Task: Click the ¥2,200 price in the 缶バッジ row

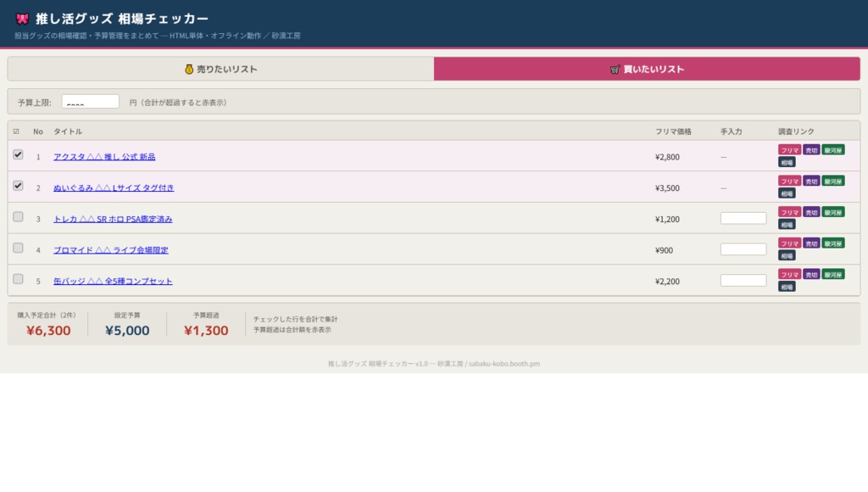Action: (x=667, y=281)
